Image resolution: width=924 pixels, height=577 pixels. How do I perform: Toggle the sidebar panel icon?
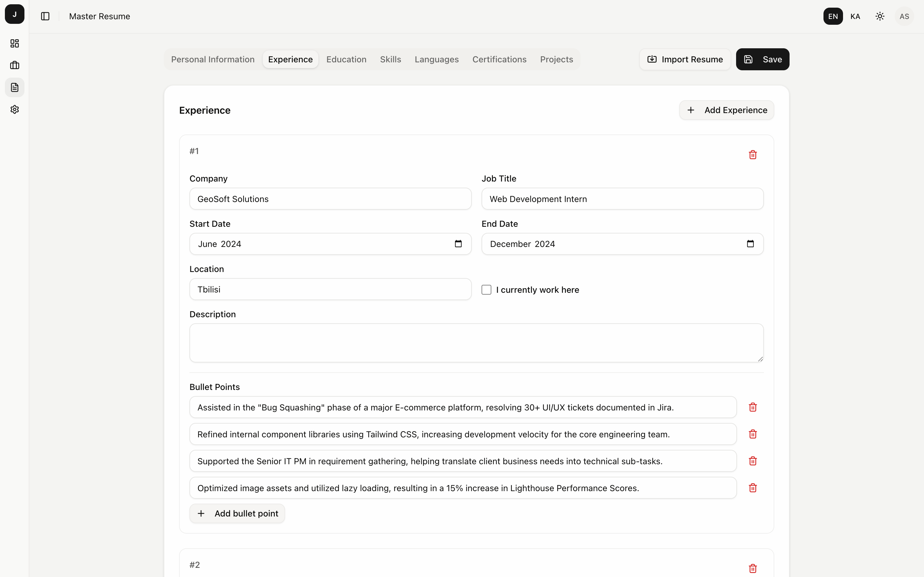[x=45, y=16]
